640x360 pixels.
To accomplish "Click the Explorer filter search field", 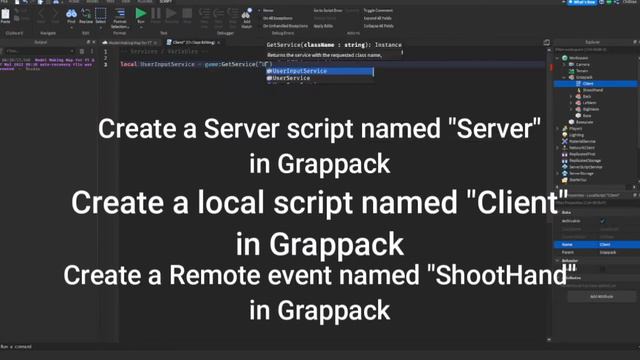I will [595, 50].
